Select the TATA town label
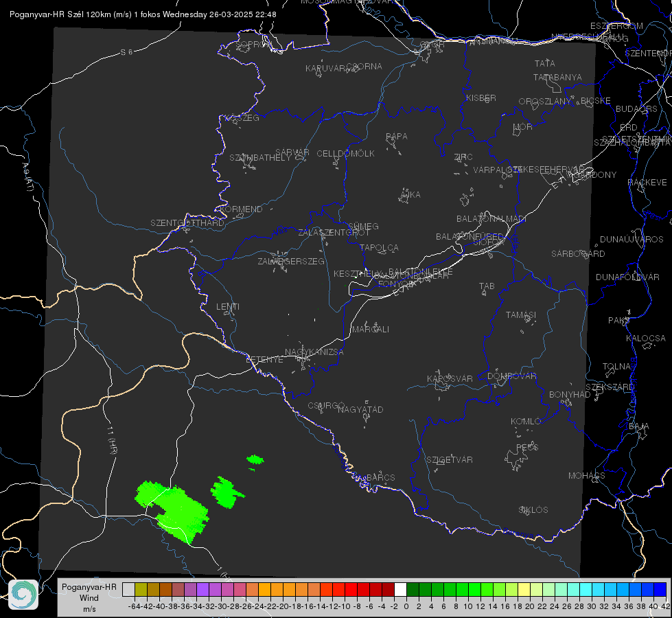Screen dimensions: 672x618 (545, 63)
